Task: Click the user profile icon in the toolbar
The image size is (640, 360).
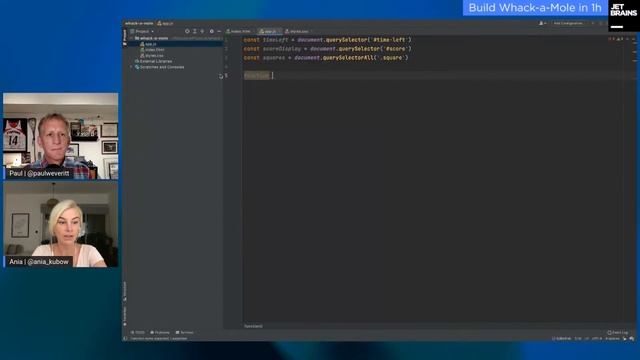Action: (x=542, y=23)
